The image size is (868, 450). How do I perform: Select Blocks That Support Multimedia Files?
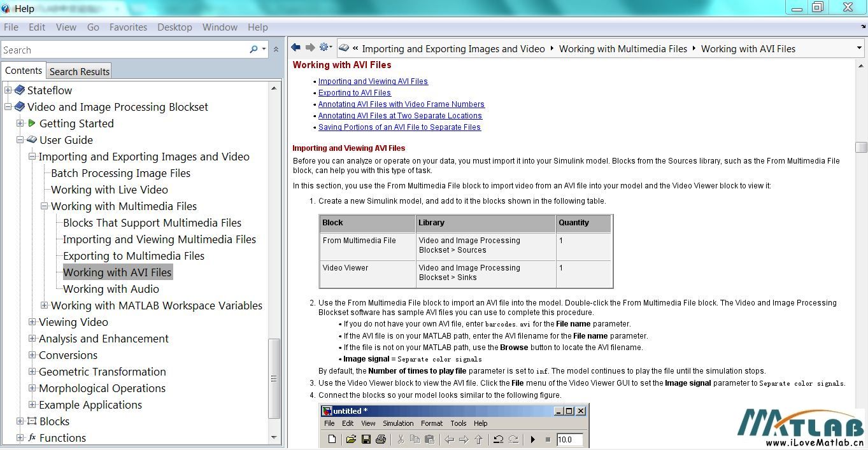coord(152,223)
